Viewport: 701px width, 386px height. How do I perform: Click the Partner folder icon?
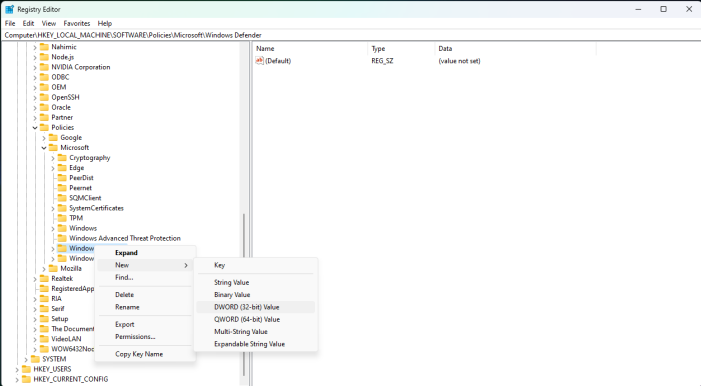44,117
